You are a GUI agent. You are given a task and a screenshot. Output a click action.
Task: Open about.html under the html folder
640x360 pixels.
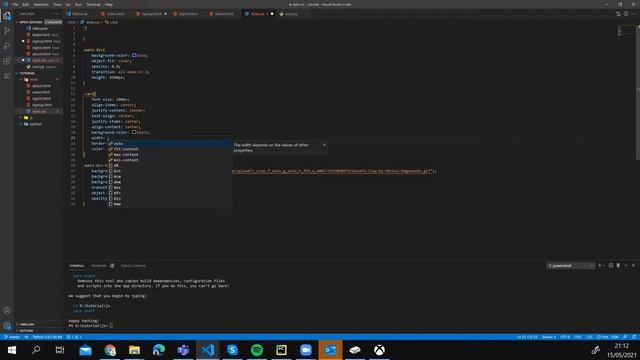[41, 86]
